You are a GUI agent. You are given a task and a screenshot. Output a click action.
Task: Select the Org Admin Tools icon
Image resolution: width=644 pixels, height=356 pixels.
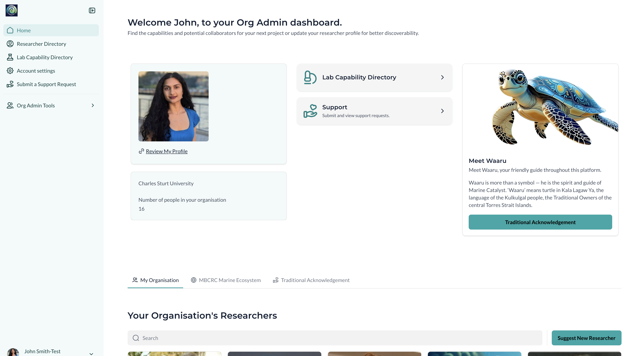[x=10, y=105]
